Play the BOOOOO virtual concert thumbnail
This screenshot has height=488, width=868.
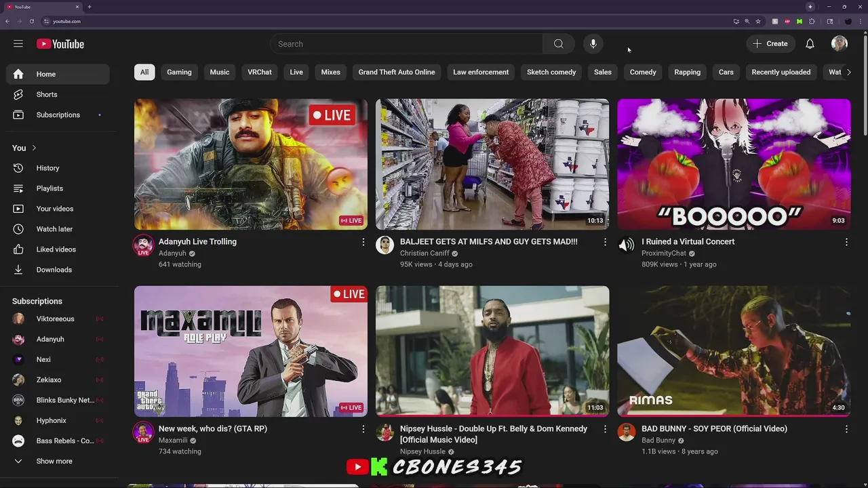point(734,164)
